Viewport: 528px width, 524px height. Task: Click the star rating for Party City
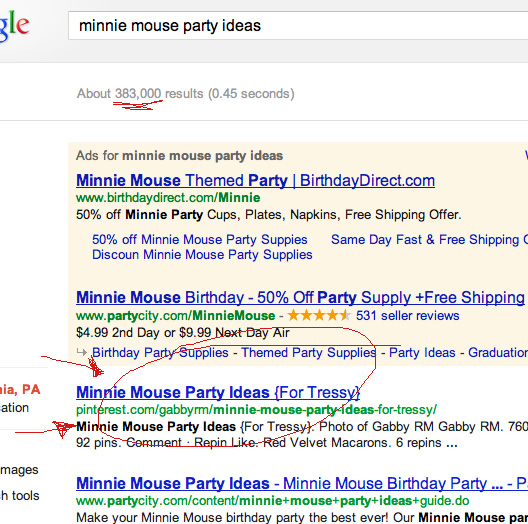[319, 316]
